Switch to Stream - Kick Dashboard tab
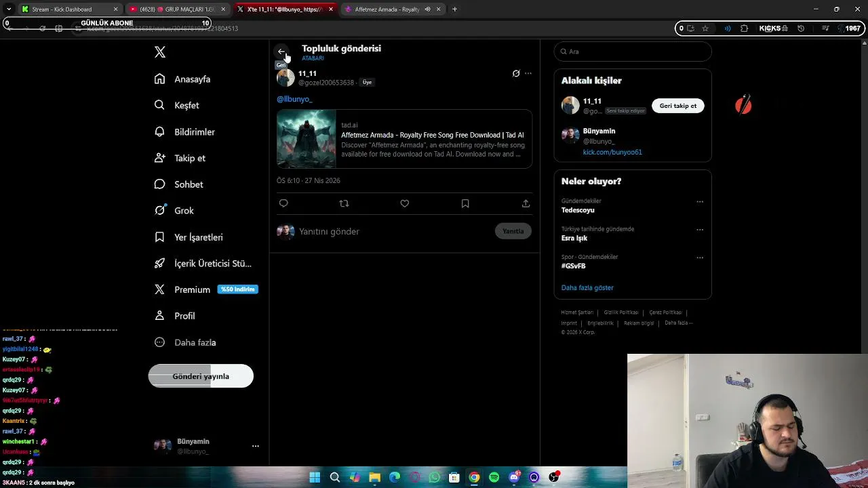 click(x=71, y=9)
